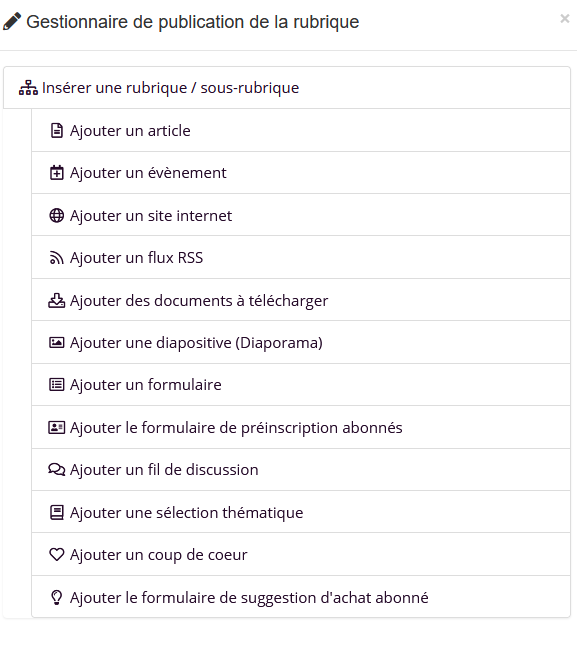Click the book icon for sélection thématique
577x645 pixels.
pyautogui.click(x=56, y=513)
